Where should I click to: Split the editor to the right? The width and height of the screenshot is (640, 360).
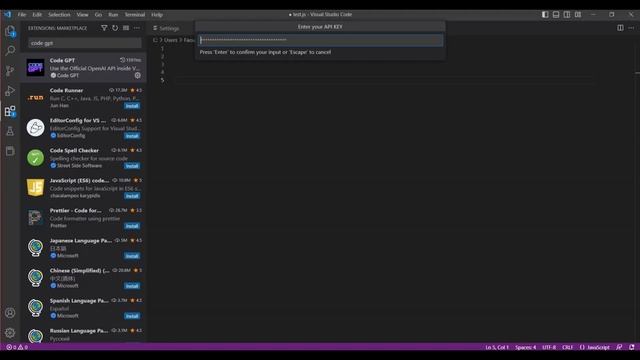pos(620,28)
